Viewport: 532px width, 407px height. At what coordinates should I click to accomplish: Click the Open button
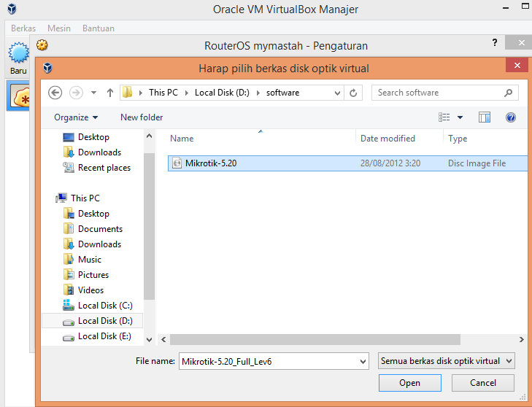tap(410, 383)
